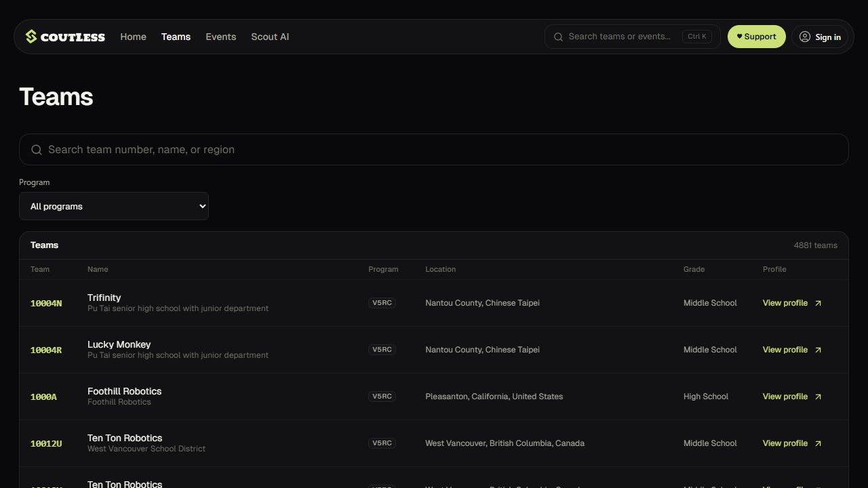Click High School grade in Foothill Robotics row
Image resolution: width=868 pixels, height=488 pixels.
click(706, 396)
